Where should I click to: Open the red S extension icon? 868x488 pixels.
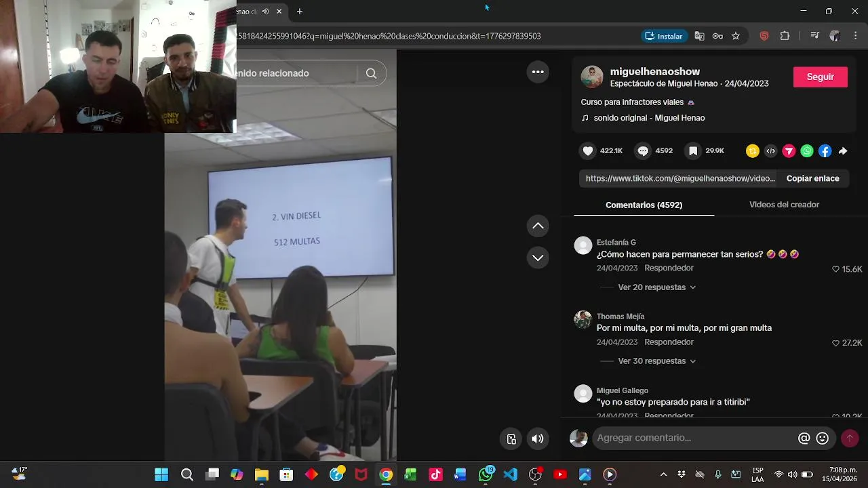point(764,36)
